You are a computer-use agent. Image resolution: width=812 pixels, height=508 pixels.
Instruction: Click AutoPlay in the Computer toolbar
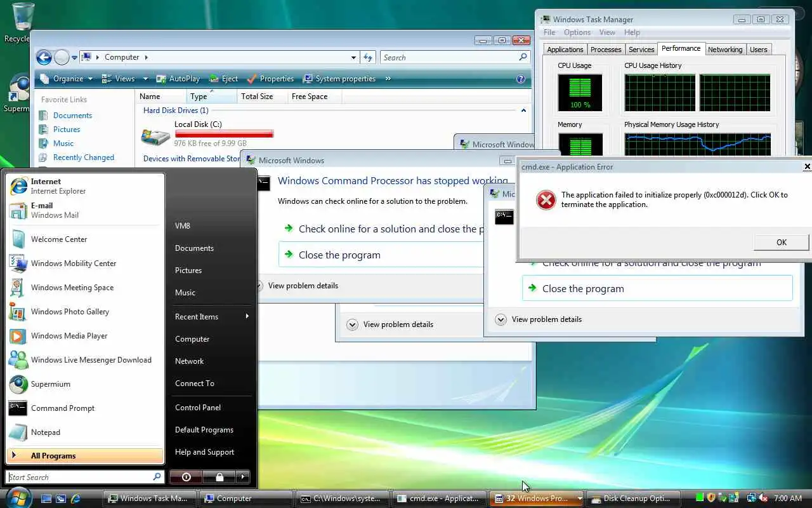click(x=178, y=79)
